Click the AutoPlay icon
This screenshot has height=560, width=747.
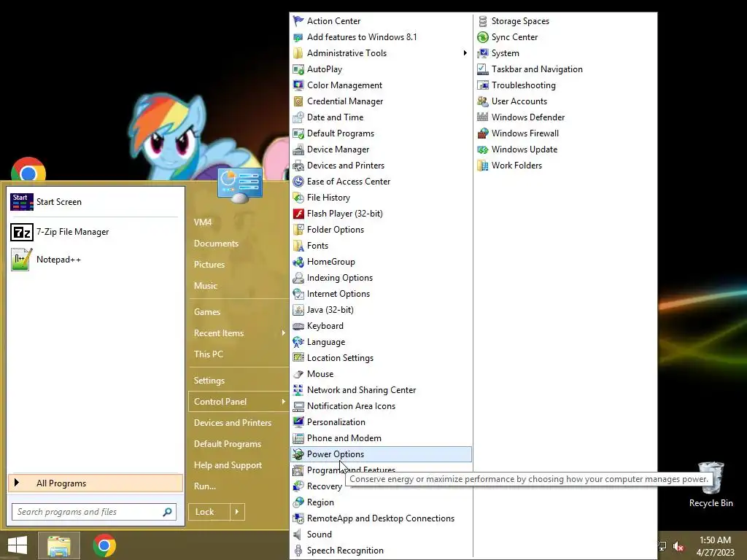pyautogui.click(x=298, y=69)
